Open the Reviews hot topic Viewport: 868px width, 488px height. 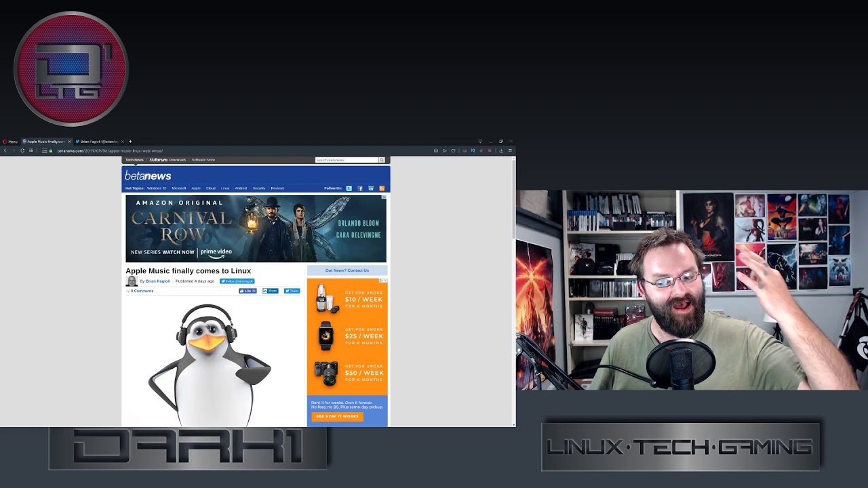(277, 188)
